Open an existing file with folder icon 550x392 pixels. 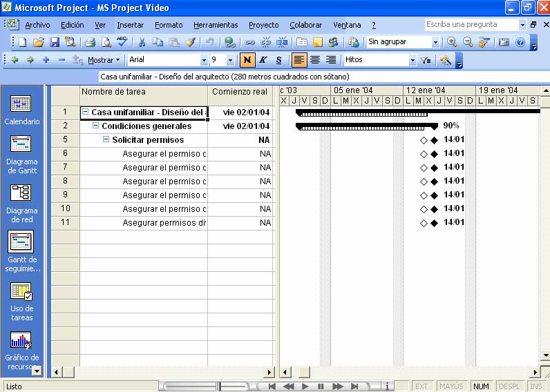coord(38,42)
